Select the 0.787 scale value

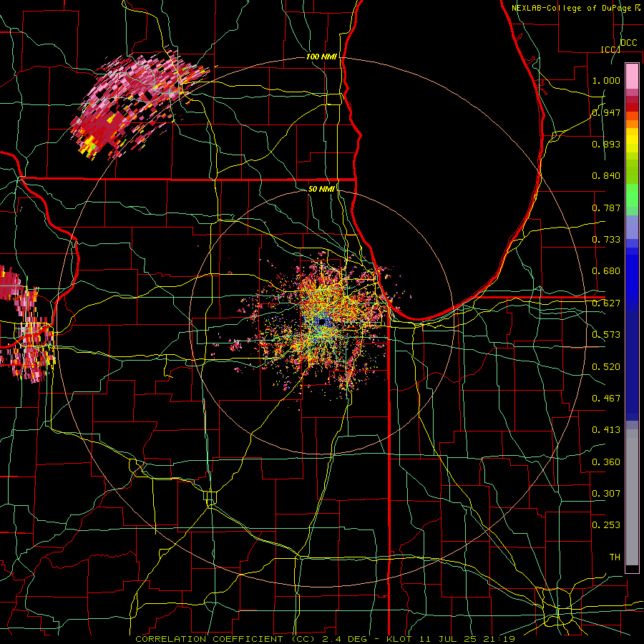click(x=606, y=208)
